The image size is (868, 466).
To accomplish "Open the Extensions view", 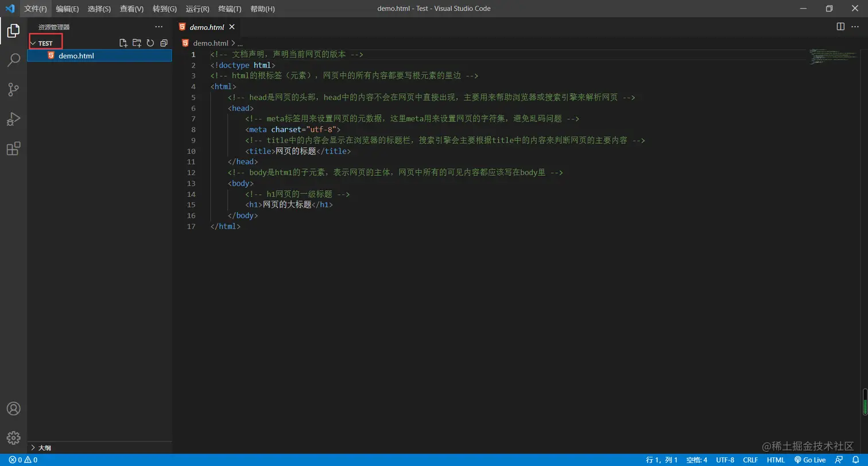I will [13, 149].
